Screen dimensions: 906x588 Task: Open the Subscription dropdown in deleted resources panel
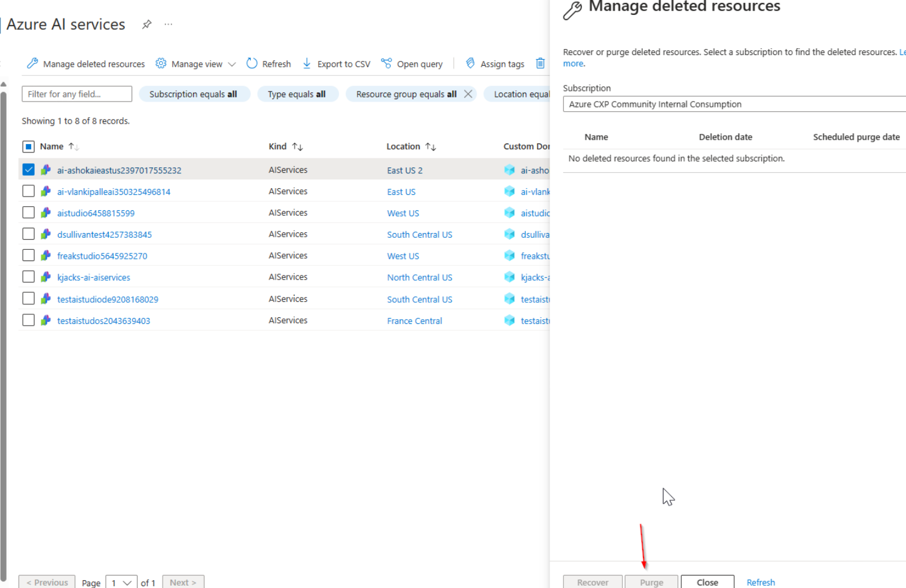coord(734,104)
